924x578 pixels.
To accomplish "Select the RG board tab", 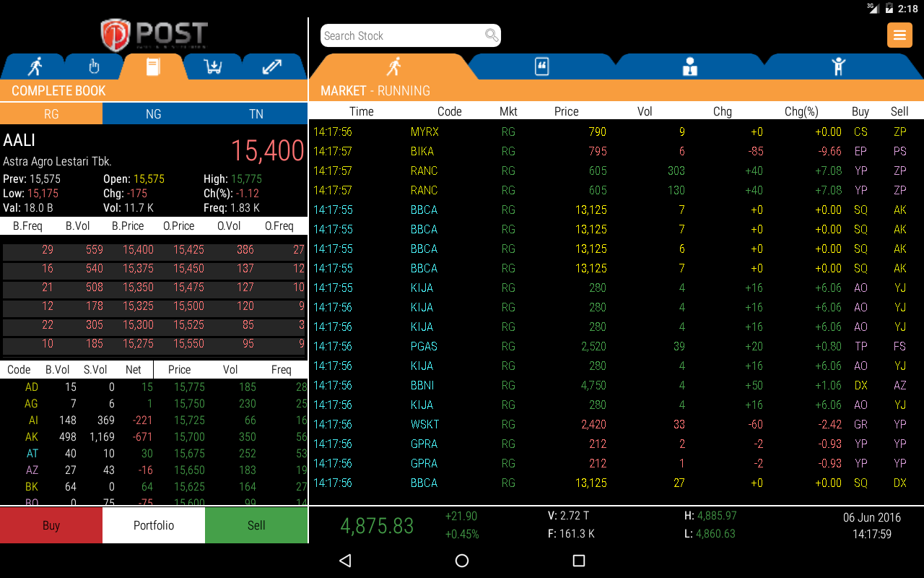I will 51,114.
